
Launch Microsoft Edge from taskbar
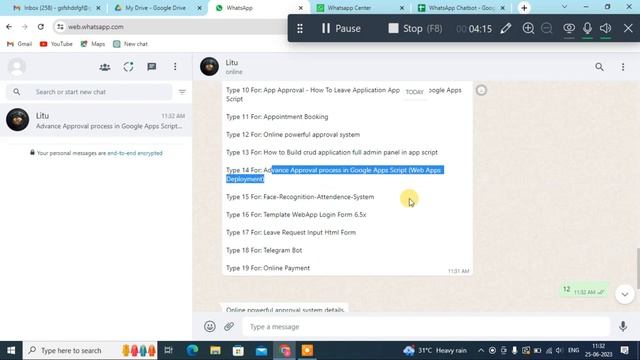click(192, 350)
